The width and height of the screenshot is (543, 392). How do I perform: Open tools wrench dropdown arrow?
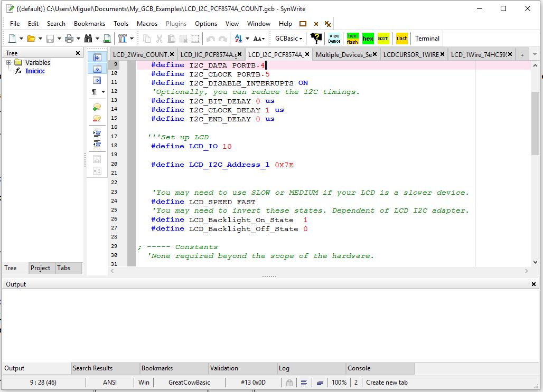pos(132,39)
